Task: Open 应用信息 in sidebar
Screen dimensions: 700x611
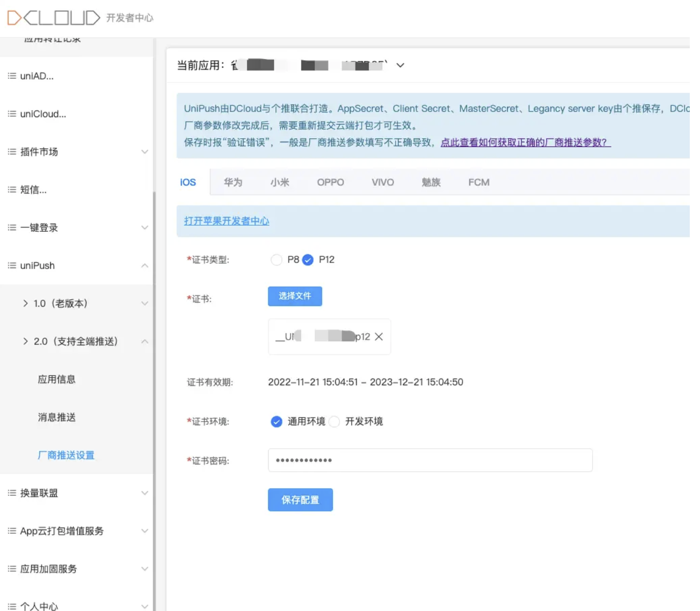Action: coord(57,379)
